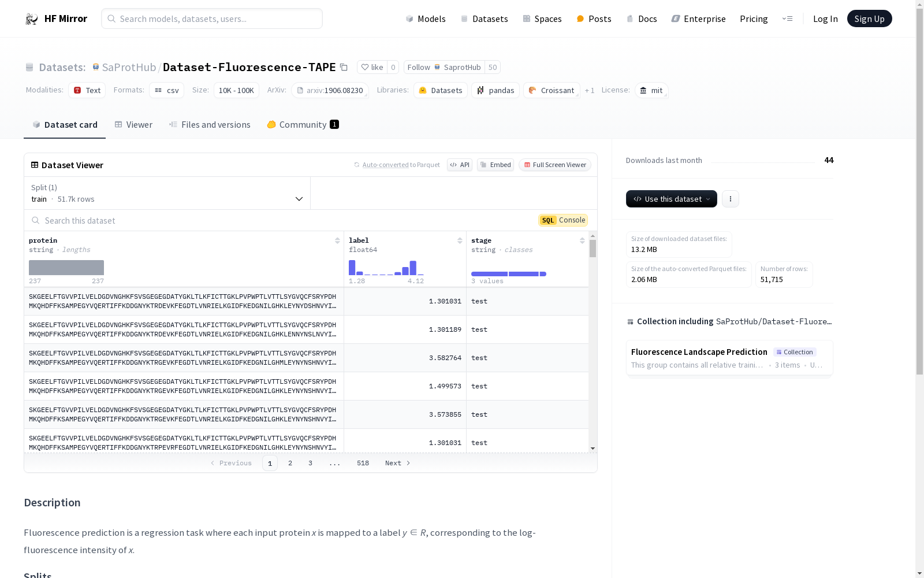Click the pandas library tag

click(495, 90)
